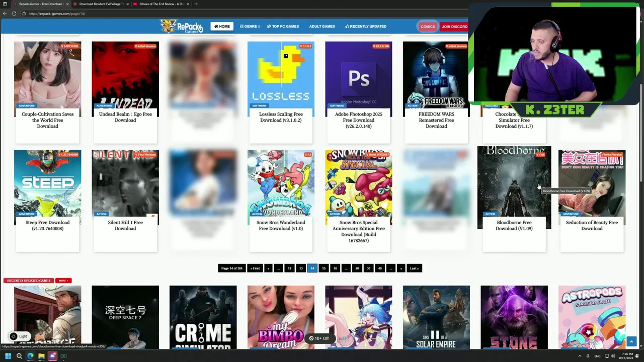This screenshot has height=362, width=644.
Task: Open FREEDOM WARS Remastered Free Download link
Action: click(436, 120)
